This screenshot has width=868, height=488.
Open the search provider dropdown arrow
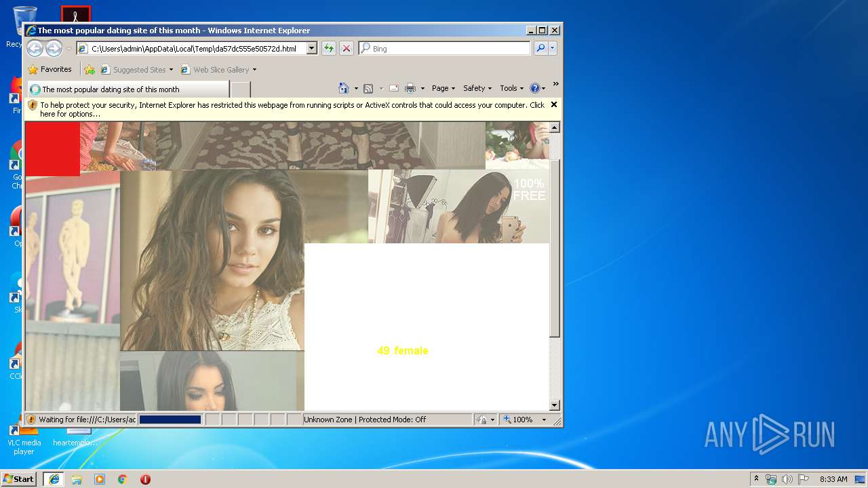[x=553, y=48]
